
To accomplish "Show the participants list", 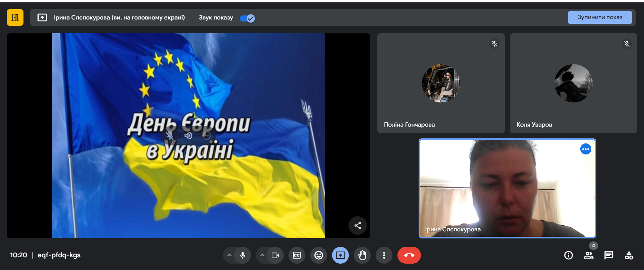I will pos(588,255).
